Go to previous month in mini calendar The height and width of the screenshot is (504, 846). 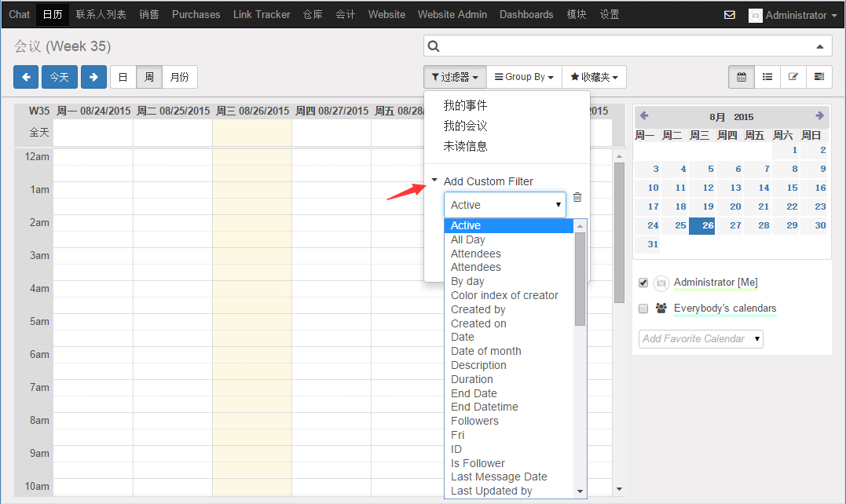pos(644,116)
